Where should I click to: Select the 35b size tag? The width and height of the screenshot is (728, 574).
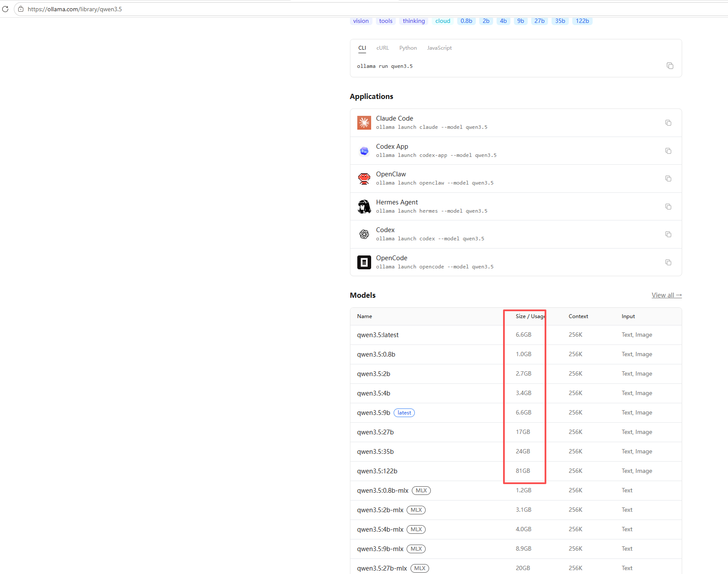click(x=560, y=21)
